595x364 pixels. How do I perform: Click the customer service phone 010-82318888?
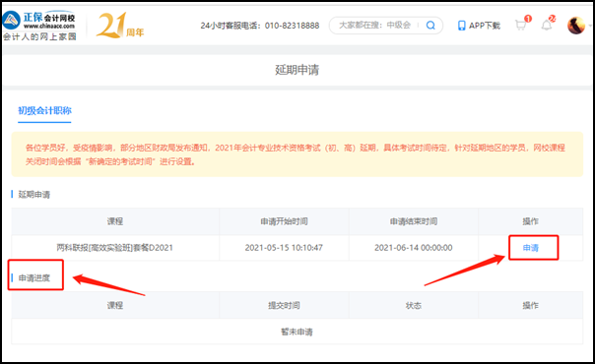[292, 26]
